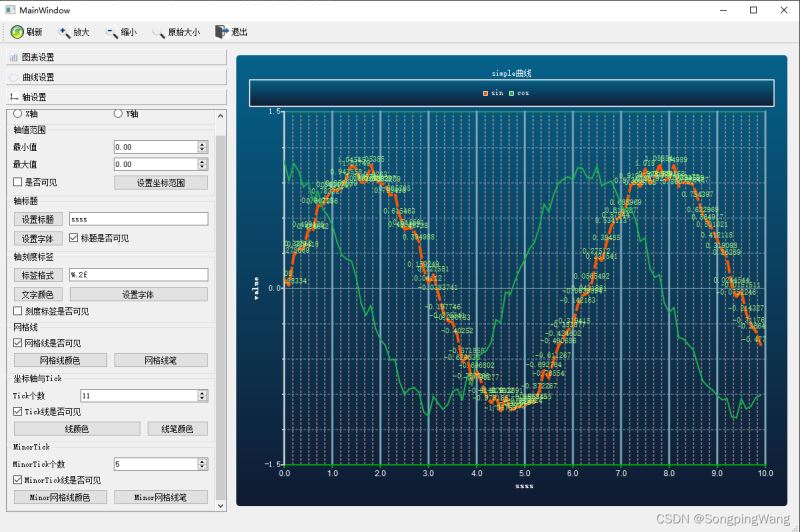Screen dimensions: 800x532
Task: Select the Y轴 radio button
Action: pos(119,114)
